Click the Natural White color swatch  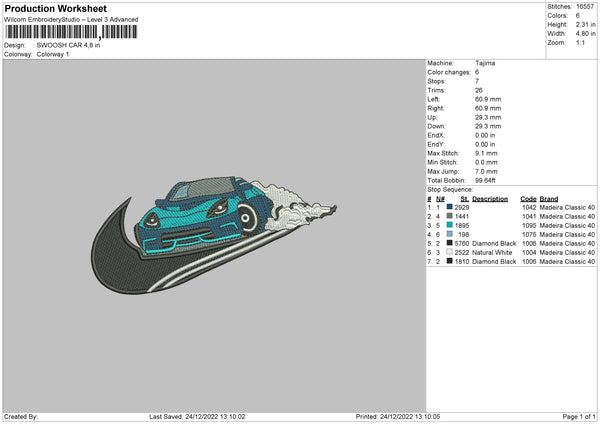click(x=450, y=252)
